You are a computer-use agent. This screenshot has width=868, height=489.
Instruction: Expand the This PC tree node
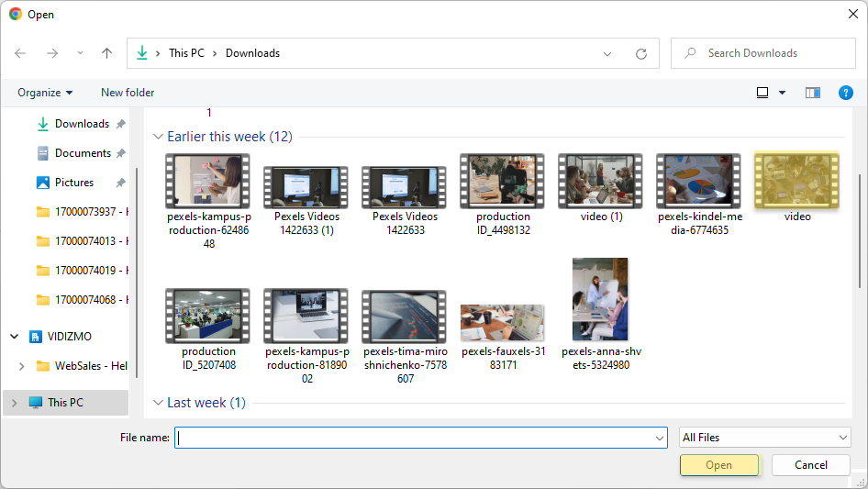[15, 402]
